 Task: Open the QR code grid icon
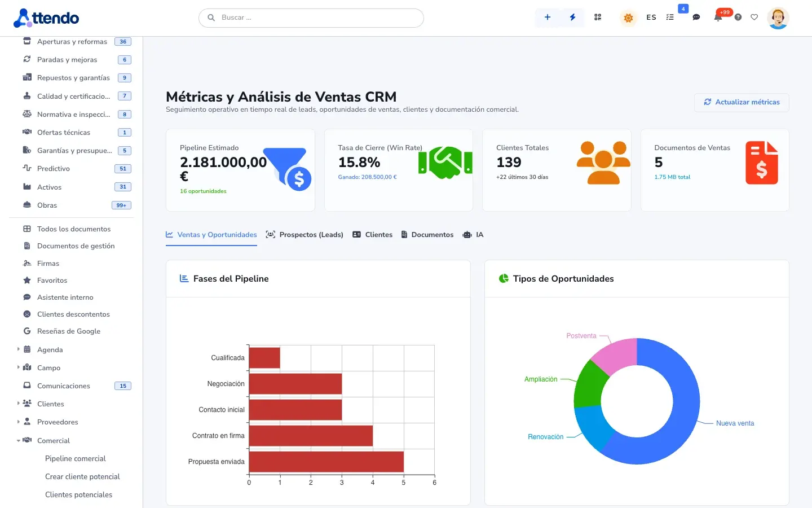click(598, 17)
